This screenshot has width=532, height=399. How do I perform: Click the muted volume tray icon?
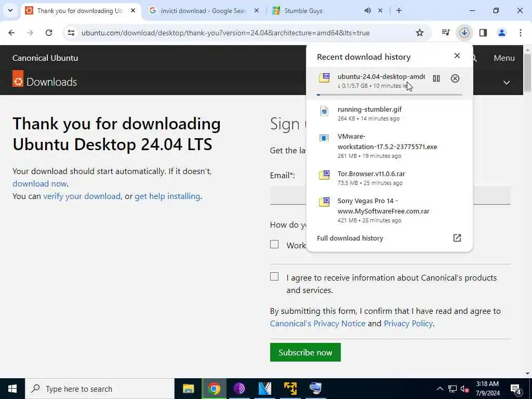pyautogui.click(x=464, y=389)
